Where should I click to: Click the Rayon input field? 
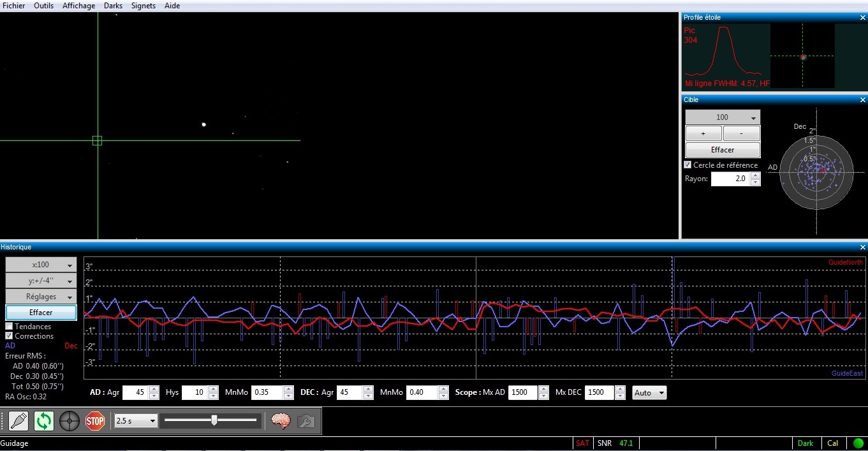coord(730,179)
